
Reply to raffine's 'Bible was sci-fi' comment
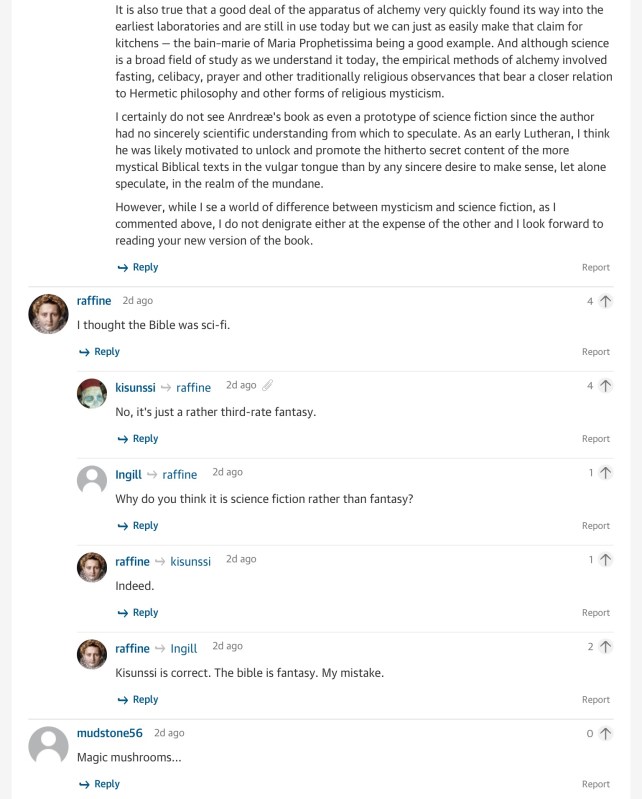click(x=99, y=352)
